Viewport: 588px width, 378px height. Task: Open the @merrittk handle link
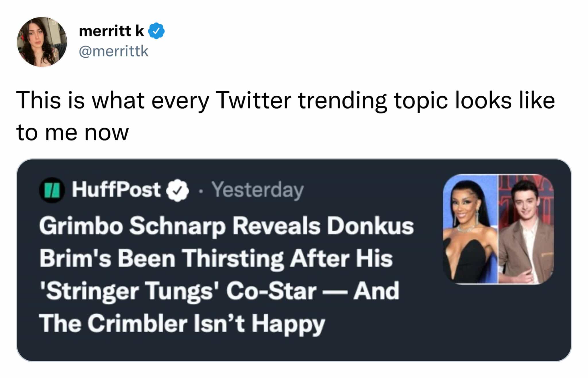pos(113,51)
